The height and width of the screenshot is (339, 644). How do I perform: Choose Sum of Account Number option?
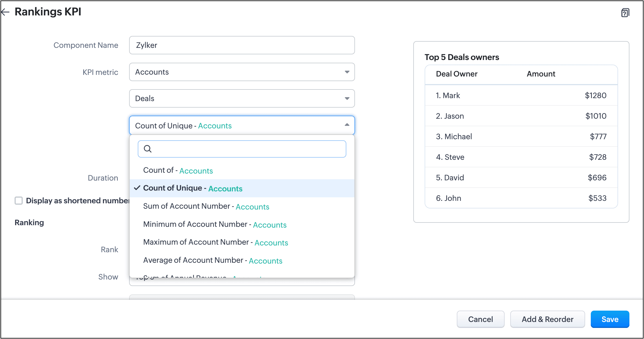(206, 206)
